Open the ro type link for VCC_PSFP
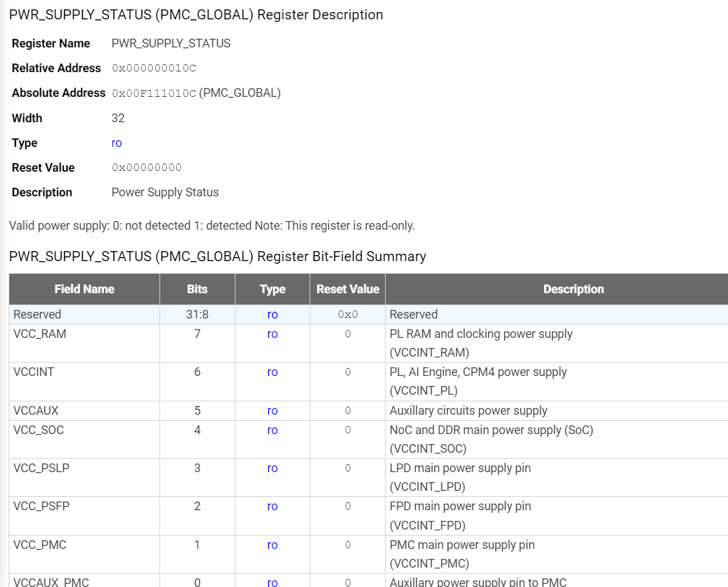Viewport: 728px width, 587px height. [x=272, y=506]
